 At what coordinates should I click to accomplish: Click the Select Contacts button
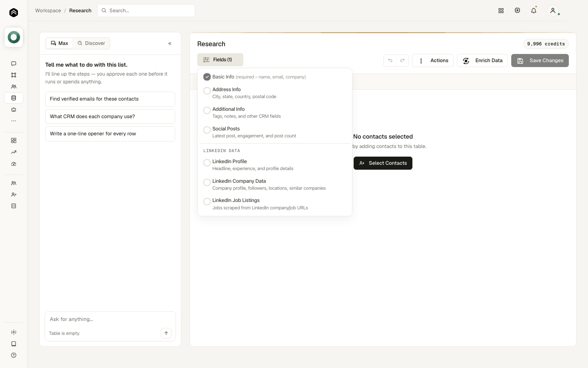click(x=383, y=163)
